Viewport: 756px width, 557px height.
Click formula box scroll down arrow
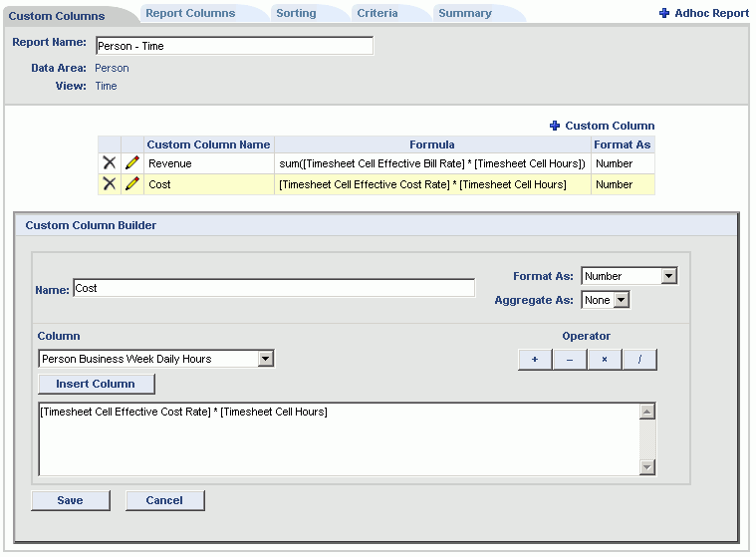(x=647, y=466)
